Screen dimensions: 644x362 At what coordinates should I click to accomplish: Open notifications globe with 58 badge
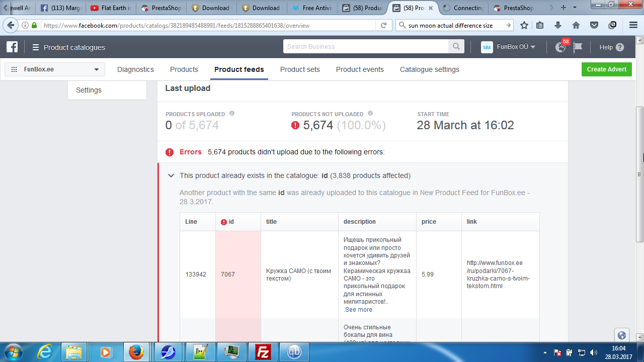click(561, 47)
